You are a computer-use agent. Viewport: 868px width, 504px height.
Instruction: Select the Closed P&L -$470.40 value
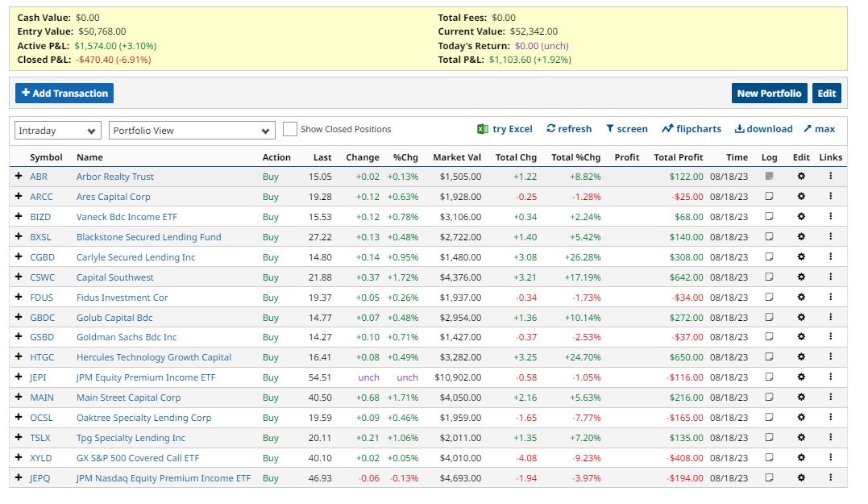114,59
